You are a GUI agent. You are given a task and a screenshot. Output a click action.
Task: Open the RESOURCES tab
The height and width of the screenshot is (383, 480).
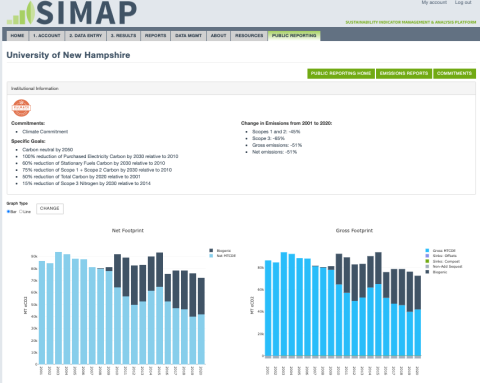click(x=249, y=36)
